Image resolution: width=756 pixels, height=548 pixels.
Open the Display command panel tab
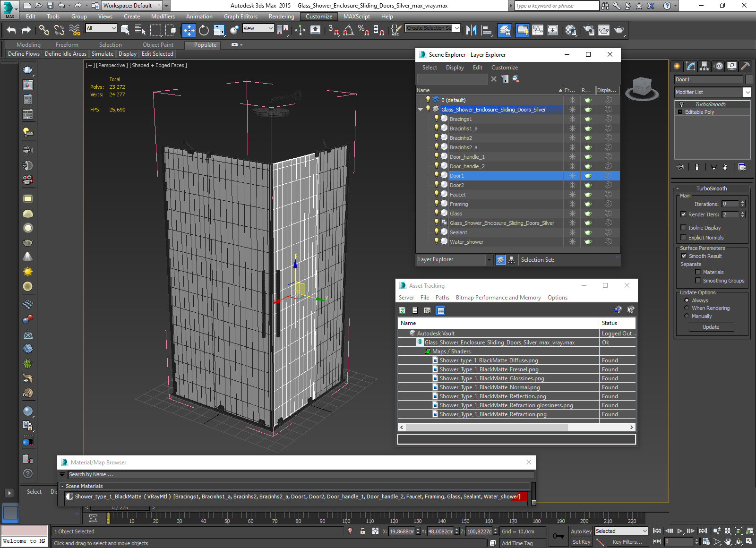click(x=731, y=66)
